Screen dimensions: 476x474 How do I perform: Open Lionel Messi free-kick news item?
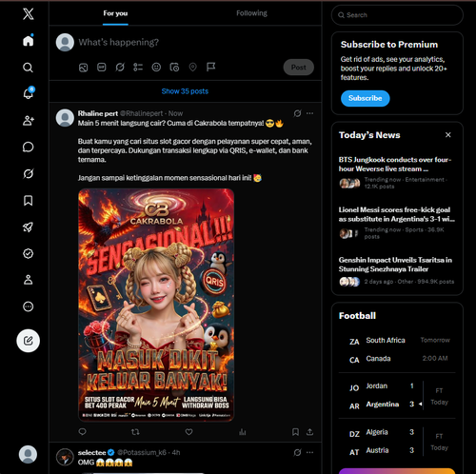coord(397,223)
